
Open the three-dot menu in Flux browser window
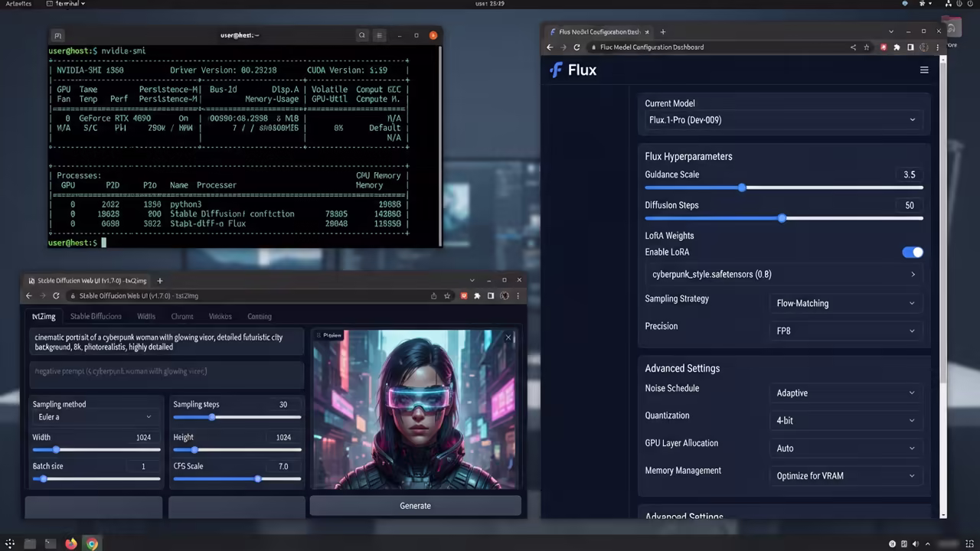pos(937,47)
